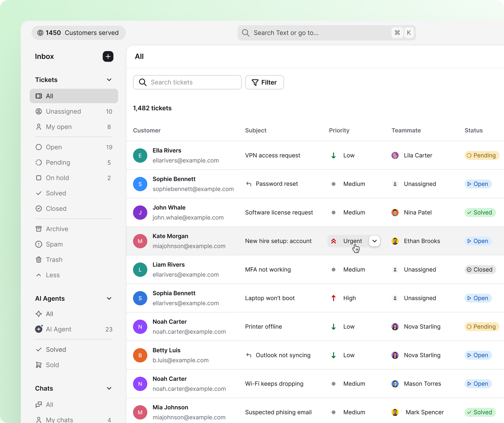Screen dimensions: 504x423
Task: Click the Solved status badge for John Whale
Action: (x=480, y=213)
